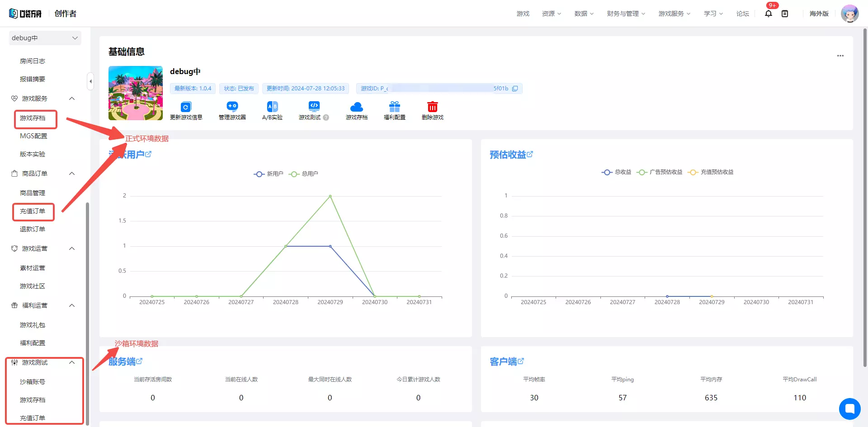Open the A/B experiment icon
The image size is (868, 427).
(x=273, y=107)
